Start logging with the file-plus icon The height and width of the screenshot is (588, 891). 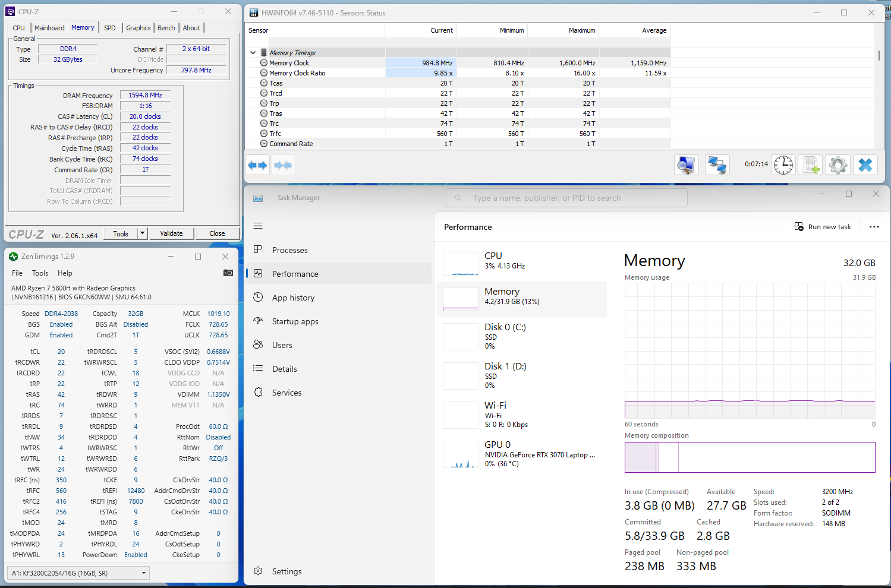pos(811,165)
